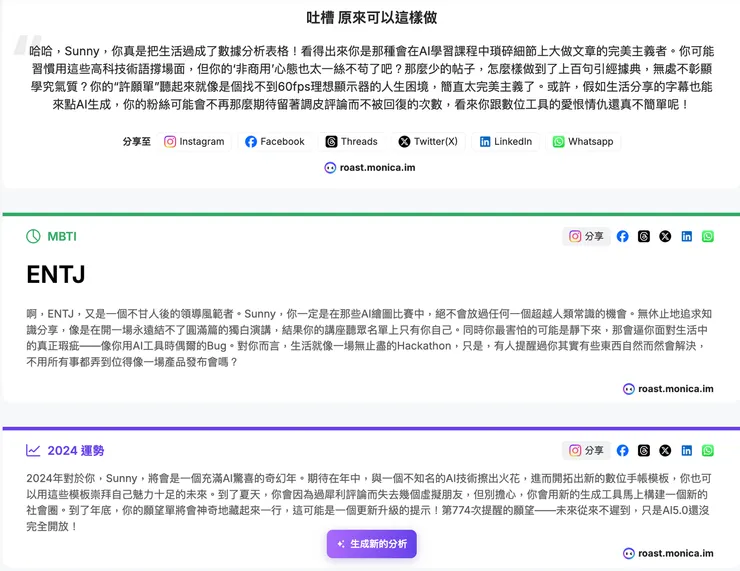The image size is (740, 571).
Task: Click Threads icon in 2024 運勢 card
Action: pyautogui.click(x=644, y=451)
